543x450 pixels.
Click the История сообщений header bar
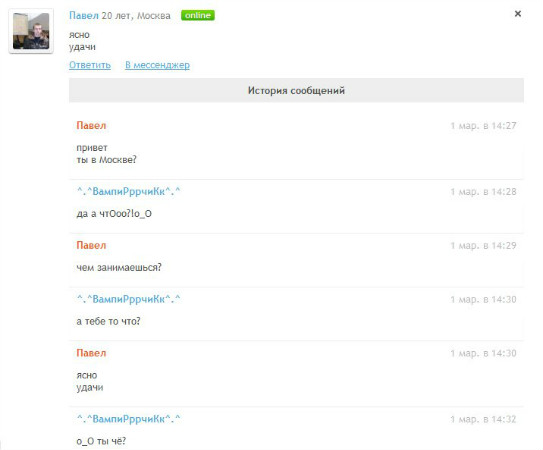(296, 90)
